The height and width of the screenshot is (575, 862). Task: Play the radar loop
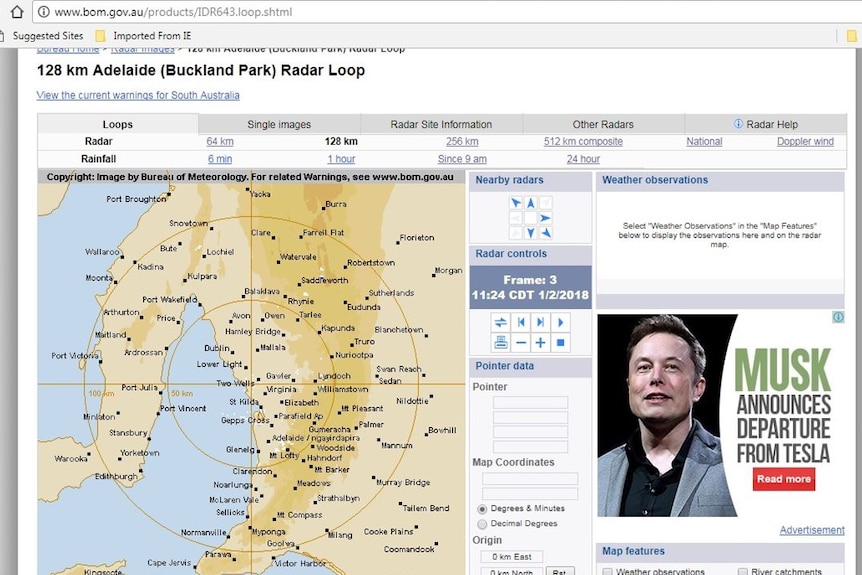tap(560, 322)
